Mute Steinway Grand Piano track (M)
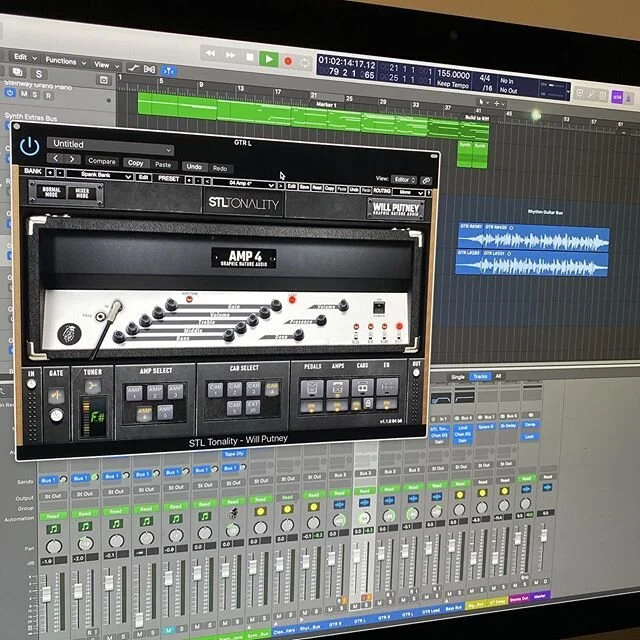The height and width of the screenshot is (640, 640). pos(24,94)
